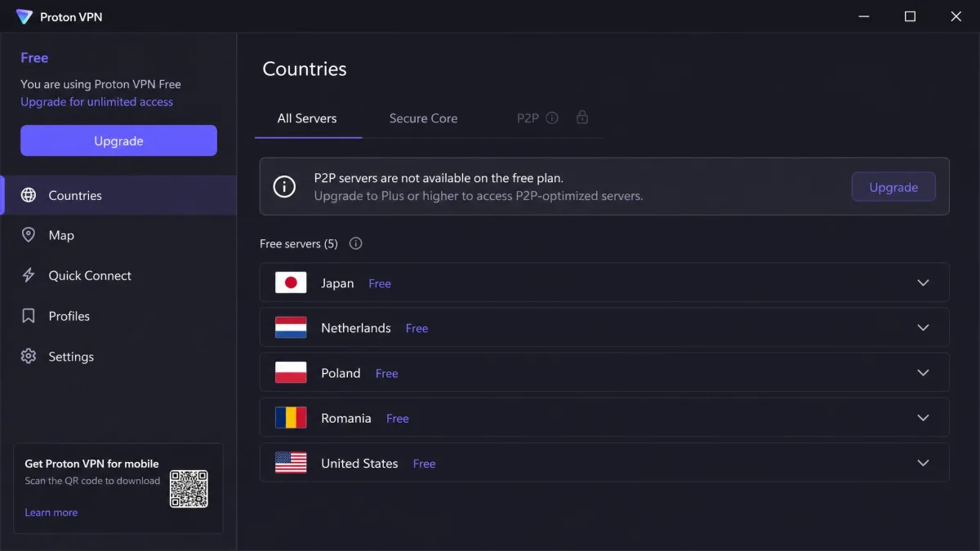This screenshot has width=980, height=551.
Task: Click the Romania flag icon
Action: (291, 418)
